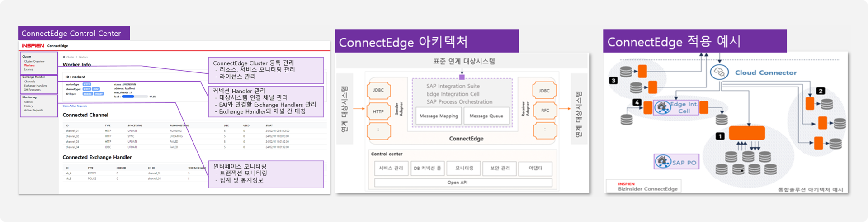Click the SAP Integration Suite text
Screen dimensions: 868x222
click(453, 86)
